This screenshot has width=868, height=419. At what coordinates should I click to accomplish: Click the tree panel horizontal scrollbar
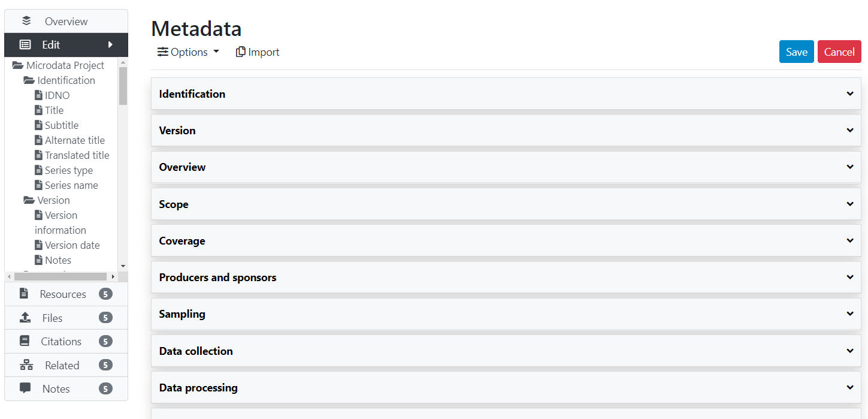point(62,276)
